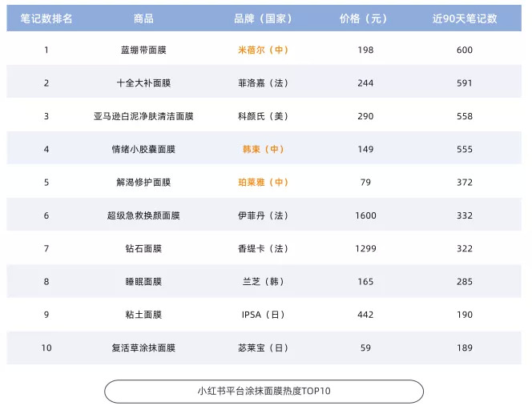The width and height of the screenshot is (532, 410).
Task: Select the 钻石面膜 product cell
Action: [x=143, y=249]
